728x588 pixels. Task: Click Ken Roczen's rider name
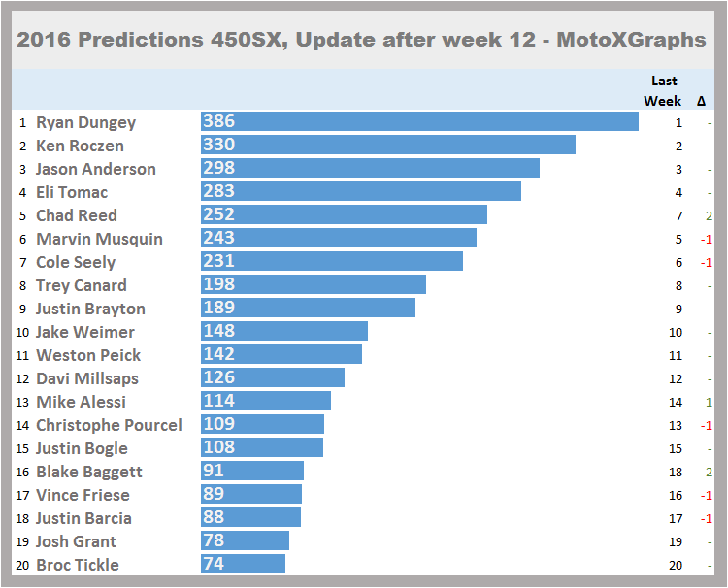(x=81, y=146)
